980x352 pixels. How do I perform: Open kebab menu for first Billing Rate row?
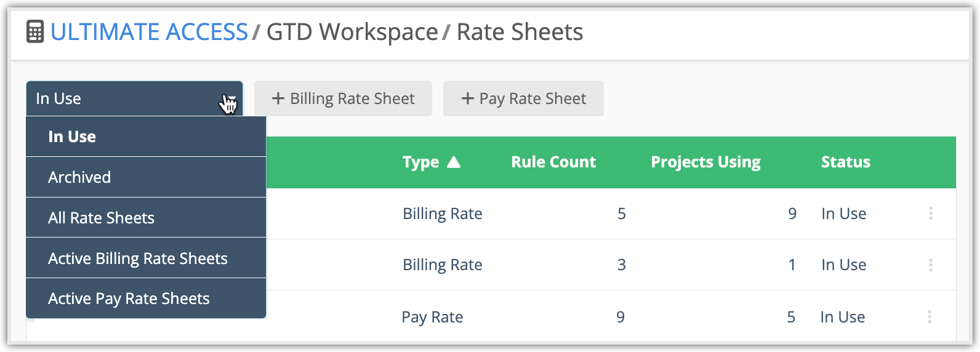point(930,214)
